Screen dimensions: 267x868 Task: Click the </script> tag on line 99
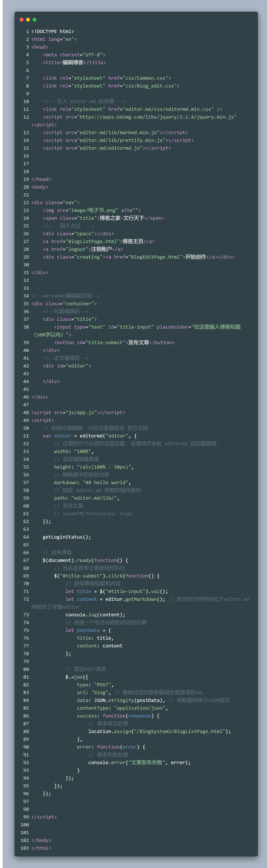click(44, 817)
